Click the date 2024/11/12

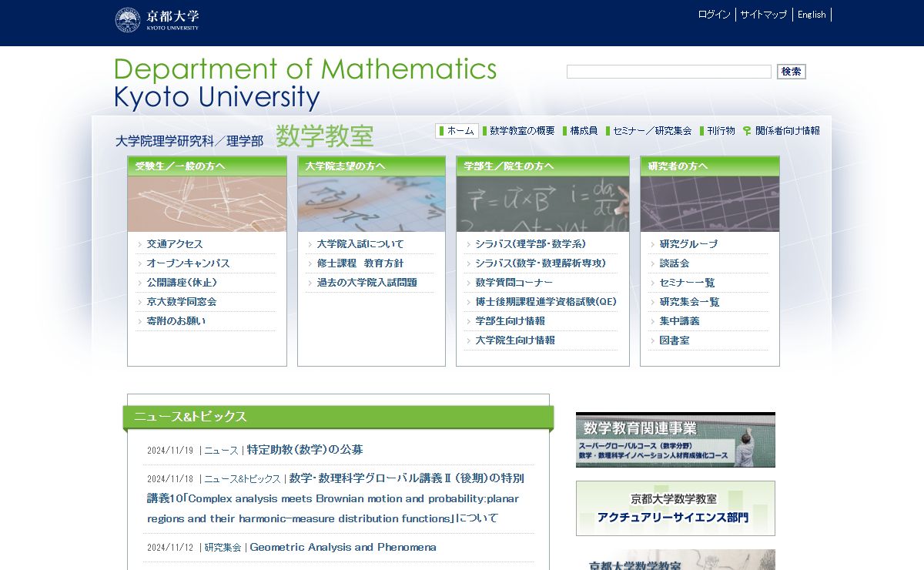[170, 548]
